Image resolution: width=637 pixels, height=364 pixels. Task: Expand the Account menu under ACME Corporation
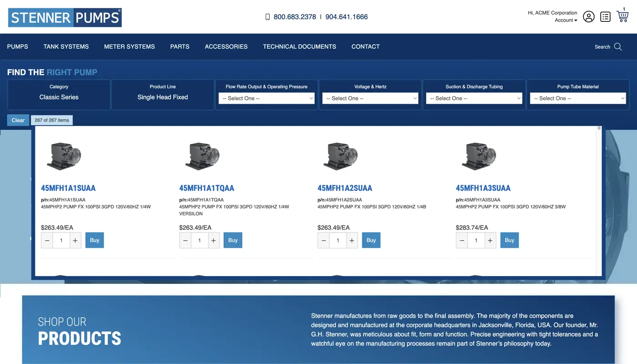click(566, 20)
